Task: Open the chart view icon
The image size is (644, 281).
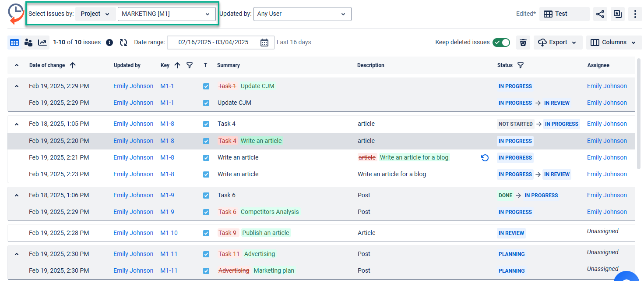Action: [42, 43]
